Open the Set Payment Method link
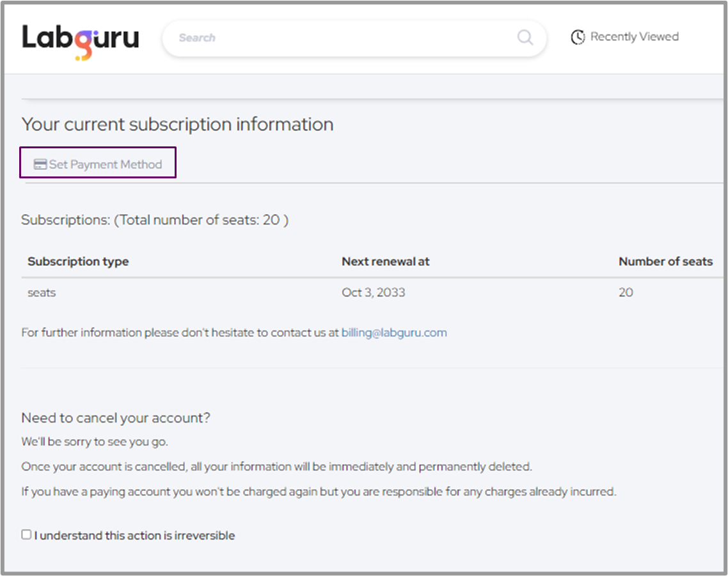 [106, 164]
